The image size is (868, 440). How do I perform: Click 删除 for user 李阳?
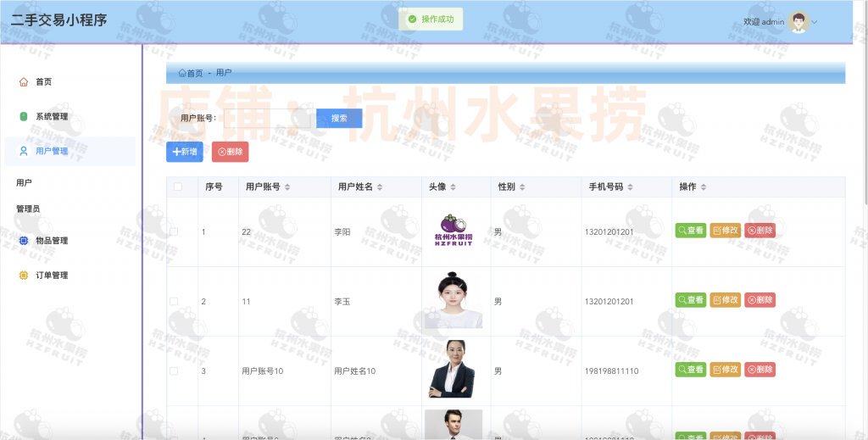point(759,231)
